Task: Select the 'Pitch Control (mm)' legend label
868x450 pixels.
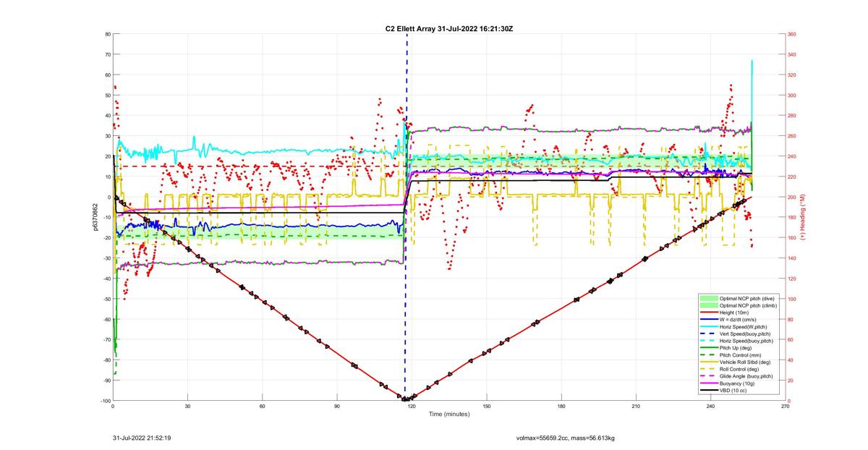Action: 739,355
